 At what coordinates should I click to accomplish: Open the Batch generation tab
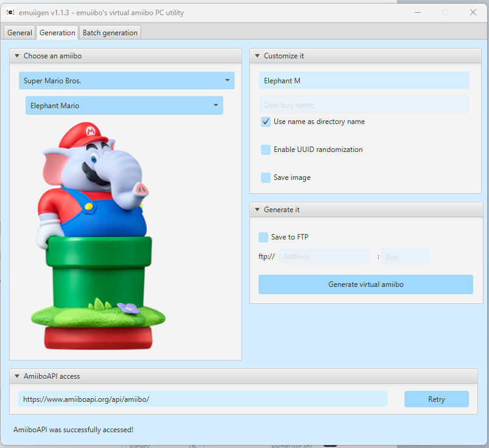pos(109,32)
